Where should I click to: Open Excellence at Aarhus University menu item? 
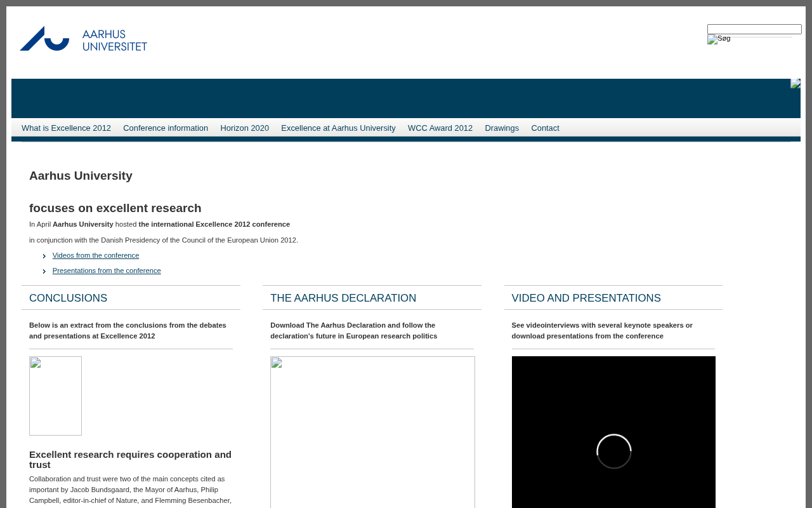[338, 128]
